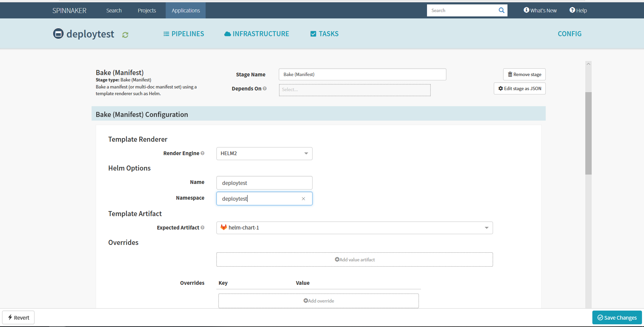Open the Tasks tab
The width and height of the screenshot is (644, 327).
click(x=324, y=34)
